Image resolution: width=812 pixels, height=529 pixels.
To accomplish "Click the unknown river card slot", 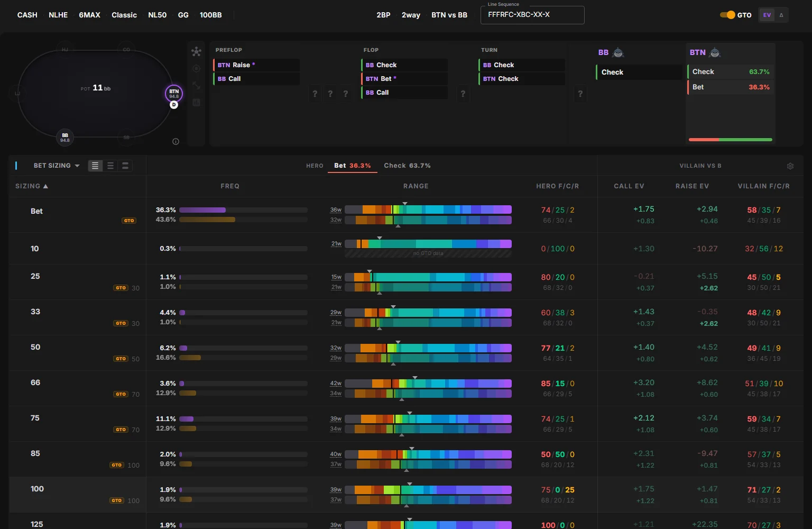I will pos(580,94).
